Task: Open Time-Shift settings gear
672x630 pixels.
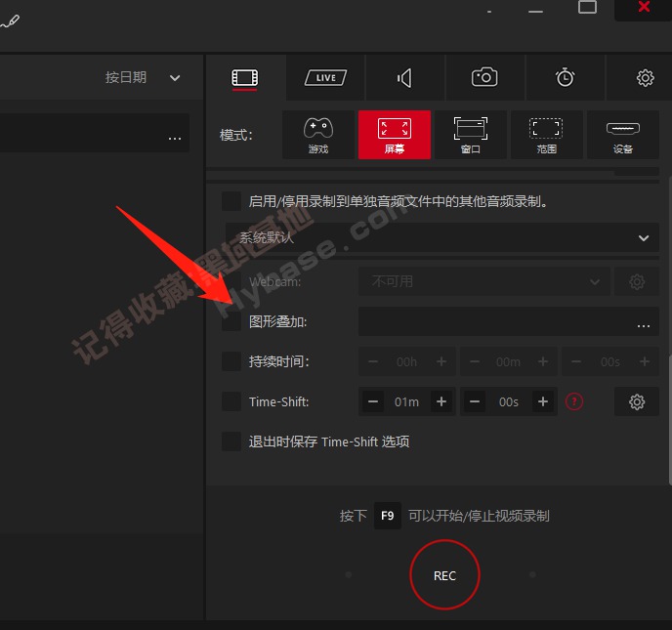Action: pyautogui.click(x=637, y=402)
